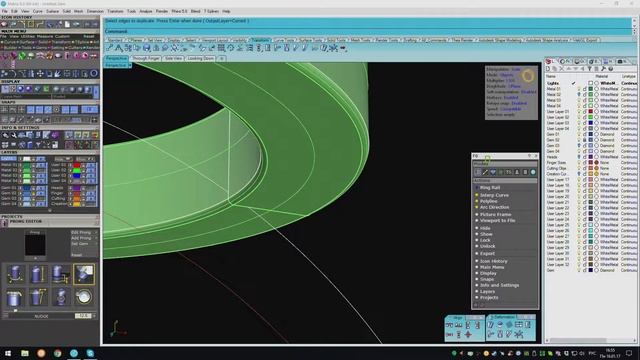This screenshot has height=360, width=640.
Task: Click the blue round icon in Transform toolbar
Action: [x=147, y=48]
